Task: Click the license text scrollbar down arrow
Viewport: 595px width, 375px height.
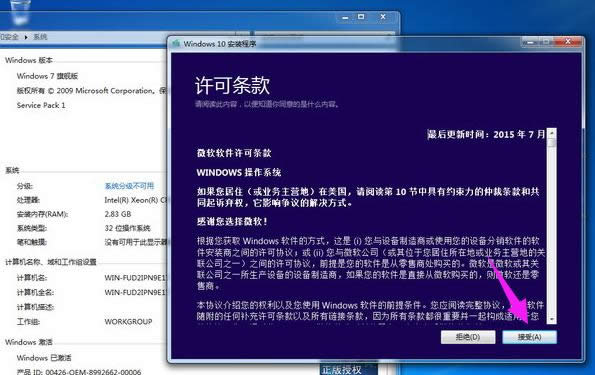Action: click(x=552, y=319)
